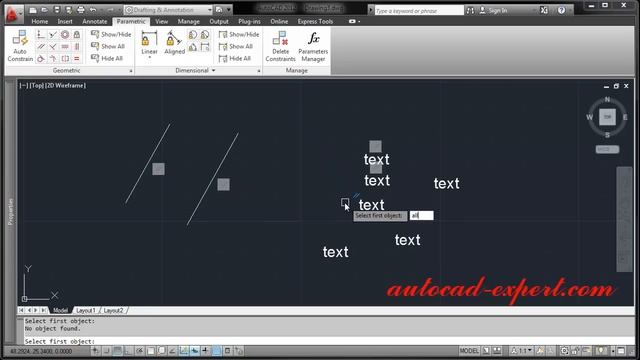Click dimensional Show All button
640x360 pixels.
(x=236, y=47)
